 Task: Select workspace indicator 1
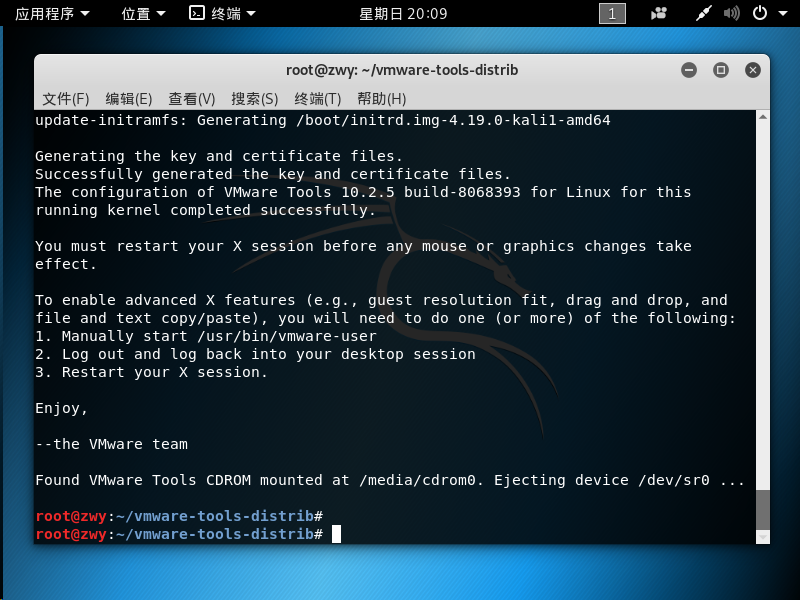(612, 13)
